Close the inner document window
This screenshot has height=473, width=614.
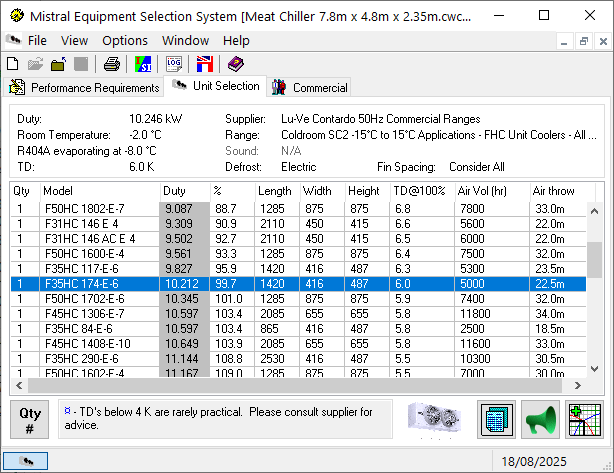pyautogui.click(x=603, y=41)
